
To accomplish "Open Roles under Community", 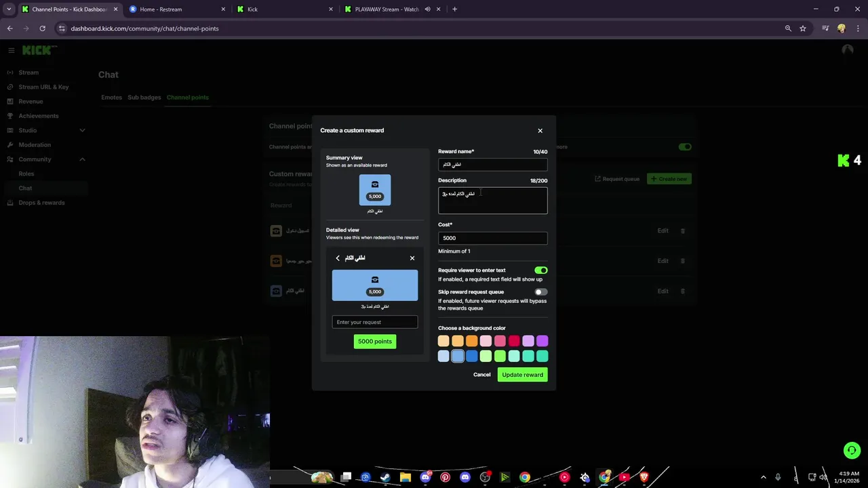I will [26, 174].
